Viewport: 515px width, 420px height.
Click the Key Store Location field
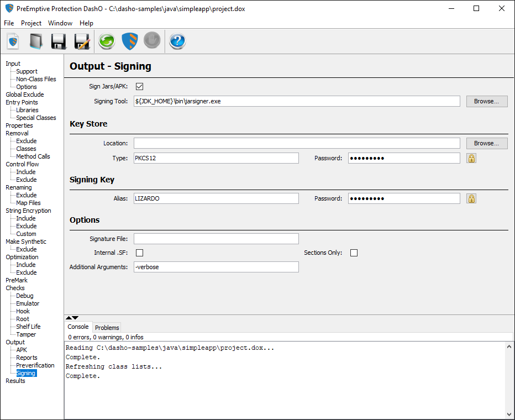297,144
